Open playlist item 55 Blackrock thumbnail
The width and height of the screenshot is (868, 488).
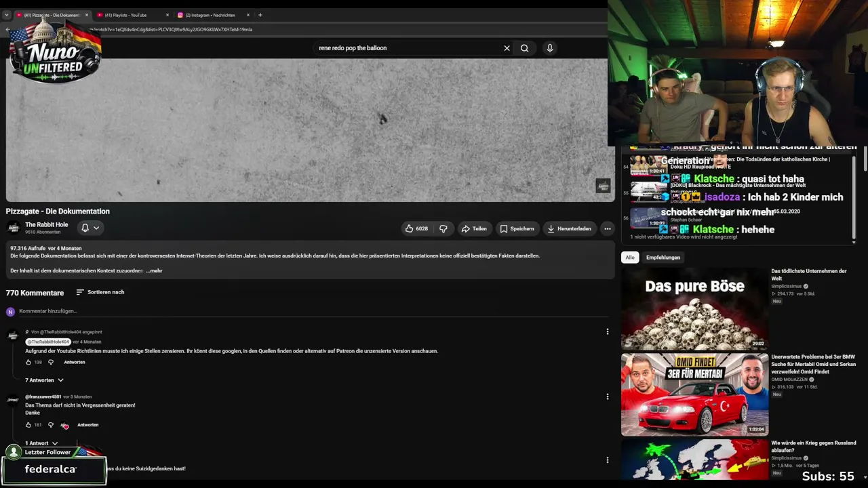tap(649, 192)
